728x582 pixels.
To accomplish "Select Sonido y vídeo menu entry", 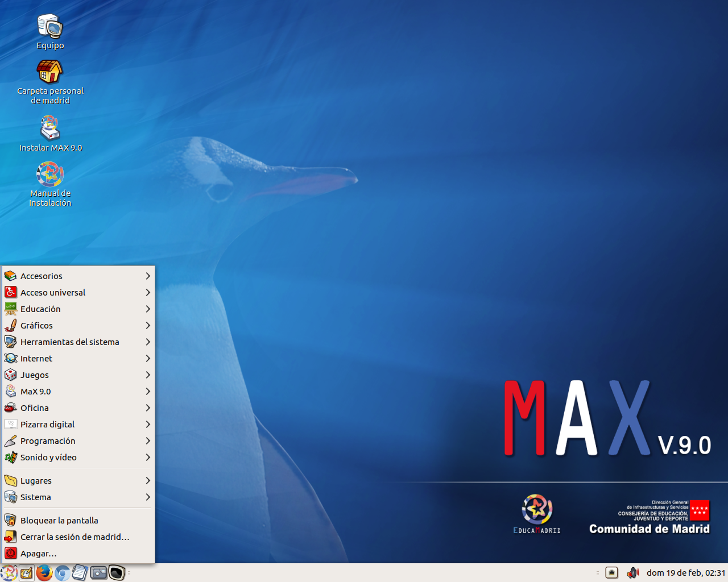I will pos(78,457).
